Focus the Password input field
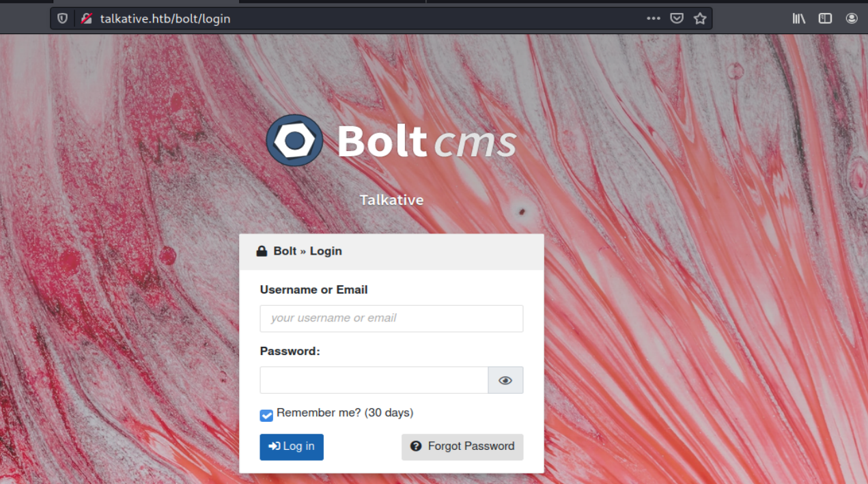This screenshot has height=484, width=868. click(x=374, y=380)
